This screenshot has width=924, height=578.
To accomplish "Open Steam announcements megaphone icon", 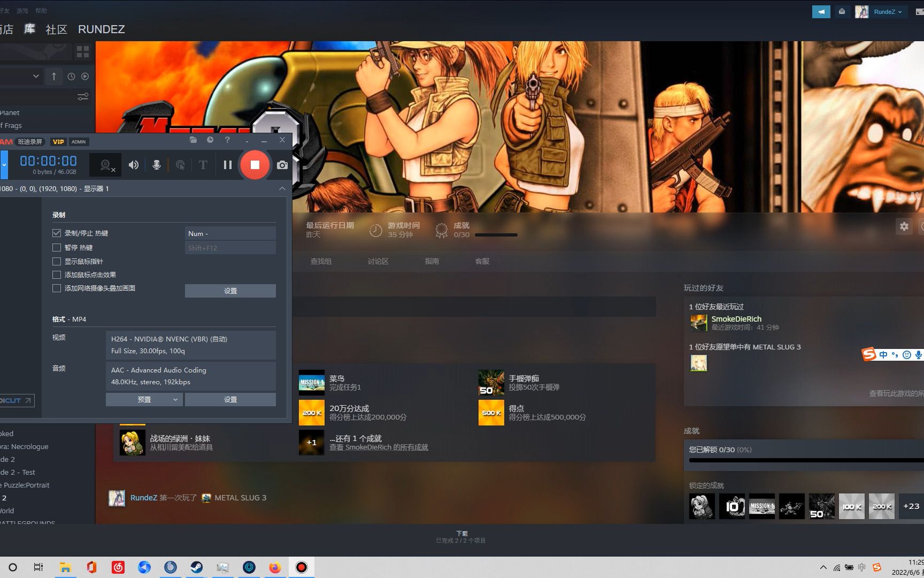I will click(x=821, y=12).
